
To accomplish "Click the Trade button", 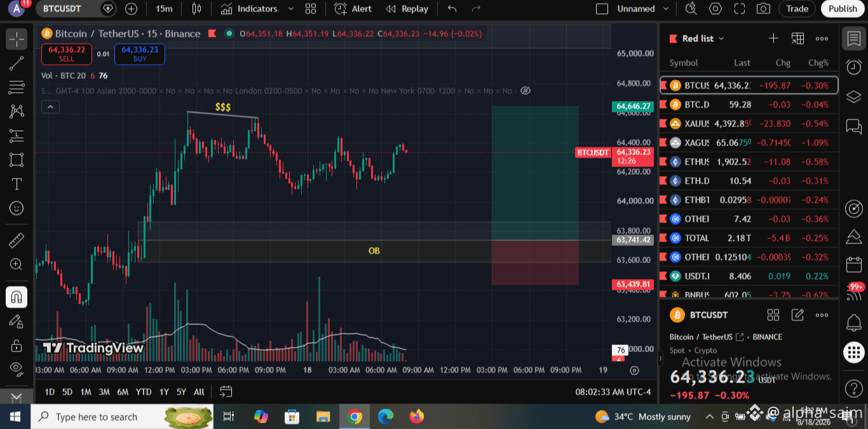I will (797, 9).
